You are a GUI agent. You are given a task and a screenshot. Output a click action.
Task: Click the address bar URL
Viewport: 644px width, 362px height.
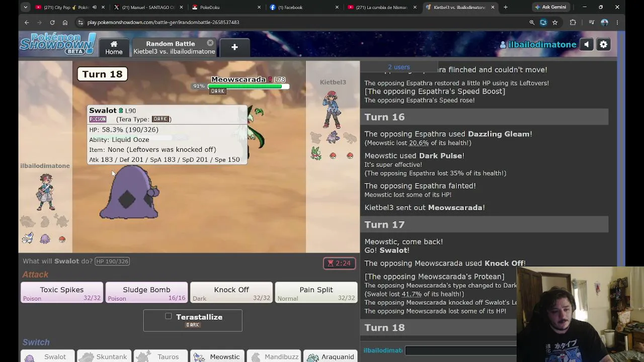[163, 22]
